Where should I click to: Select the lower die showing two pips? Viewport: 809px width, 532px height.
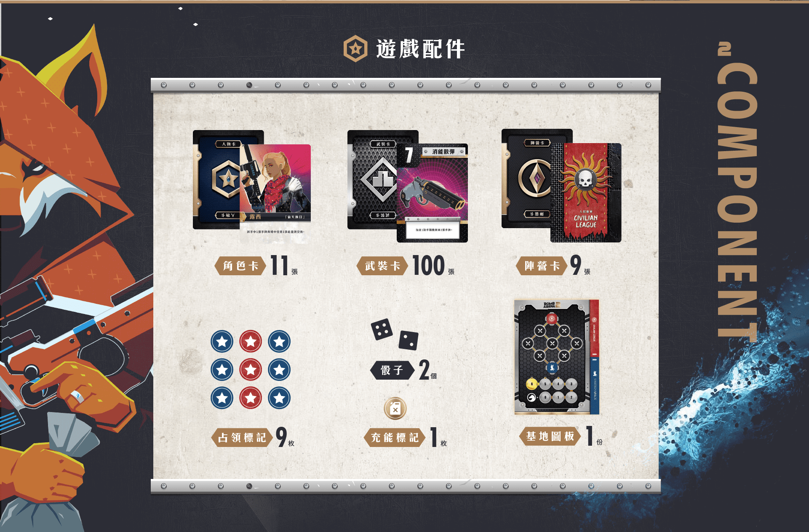(409, 340)
